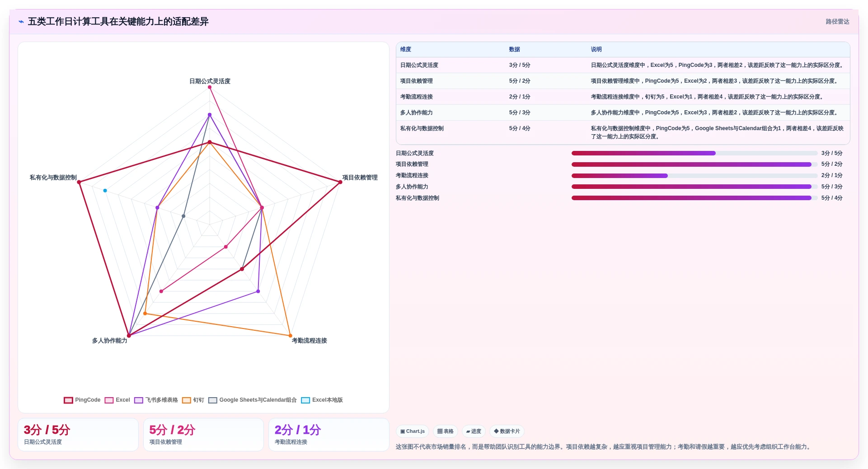Viewport: 868px width, 469px height.
Task: Click the blue Excel本地版 radar data point
Action: tap(105, 191)
